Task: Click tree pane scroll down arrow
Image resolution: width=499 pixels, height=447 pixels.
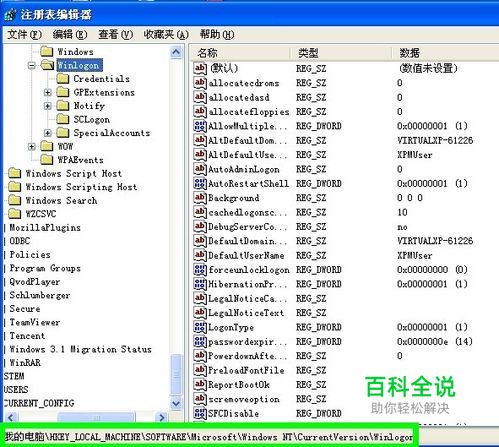Action: pyautogui.click(x=176, y=403)
